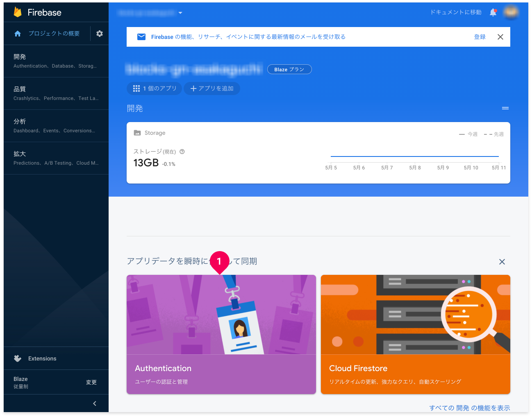
Task: Open the 1 個のアプリ chip
Action: pos(155,88)
